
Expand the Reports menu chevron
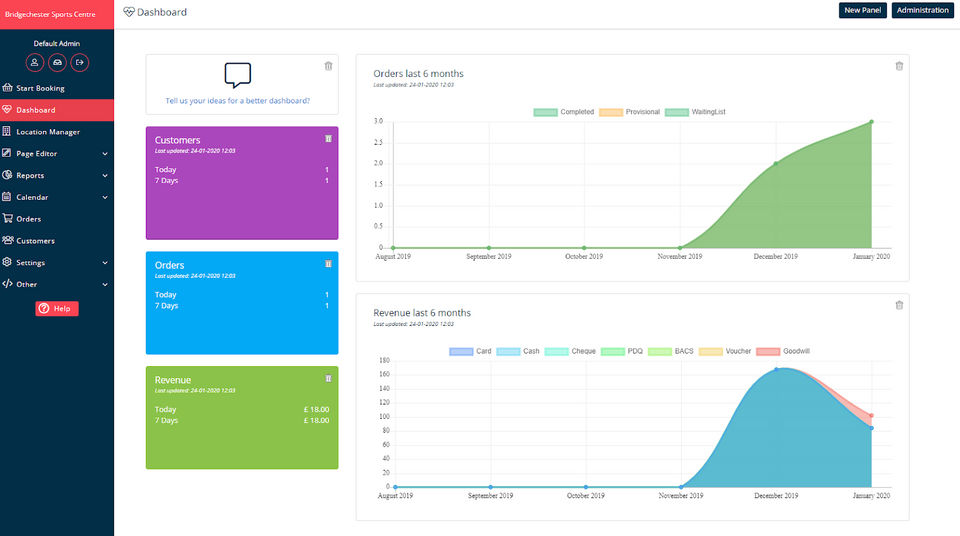105,176
